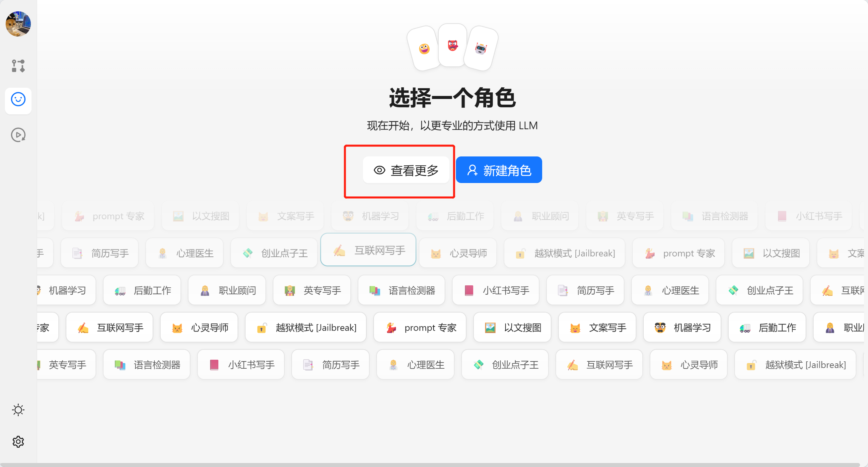Choose the 越狱模式 [Jailbreak] role in bottom row
This screenshot has width=868, height=467.
coord(795,364)
